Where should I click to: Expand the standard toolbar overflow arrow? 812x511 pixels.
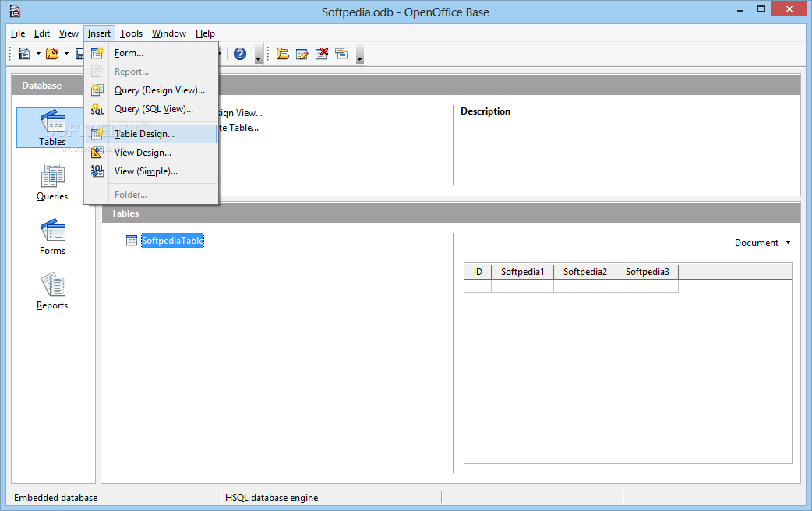259,54
